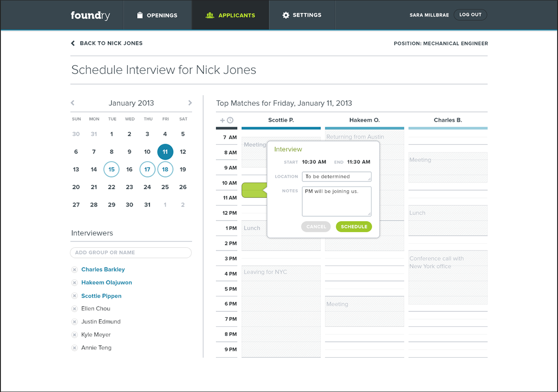Select the start time 10:30 AM

pyautogui.click(x=314, y=162)
